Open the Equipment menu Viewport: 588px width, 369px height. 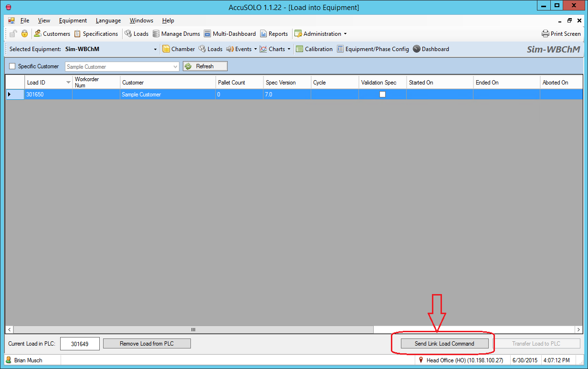click(73, 21)
